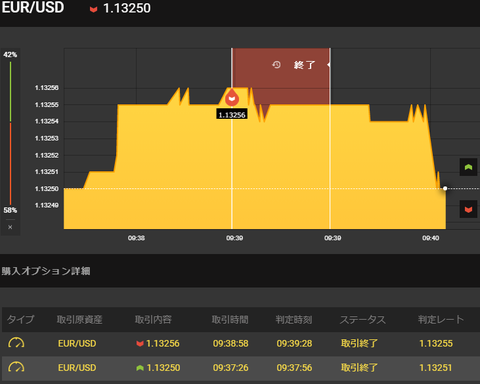This screenshot has height=384, width=480.
Task: Click the 取引内容 column header
Action: 153,320
